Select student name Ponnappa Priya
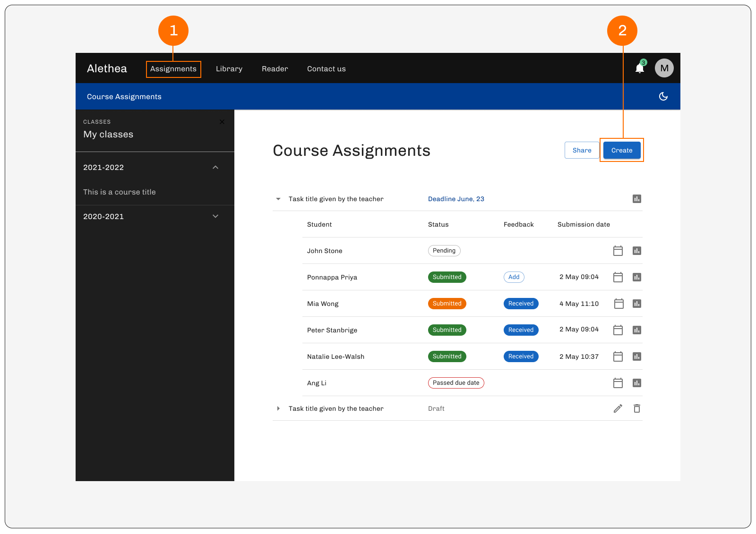This screenshot has height=534, width=756. pos(332,277)
